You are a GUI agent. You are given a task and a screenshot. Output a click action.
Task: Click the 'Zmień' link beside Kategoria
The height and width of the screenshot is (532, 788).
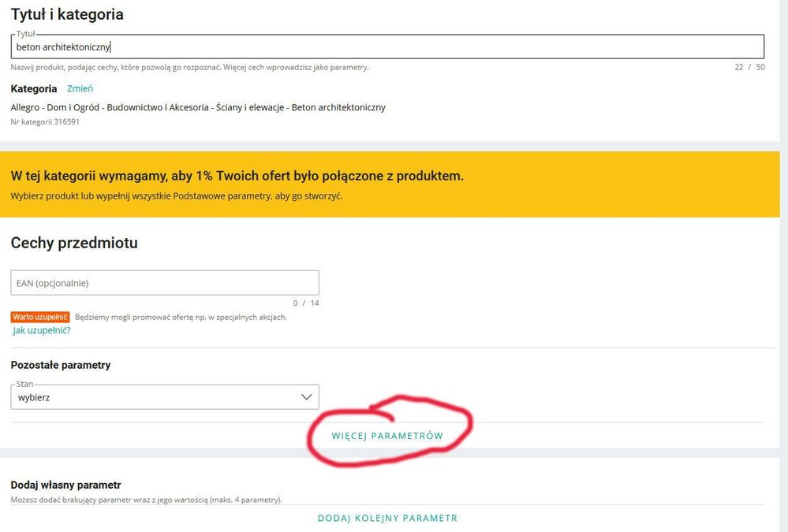[x=80, y=89]
